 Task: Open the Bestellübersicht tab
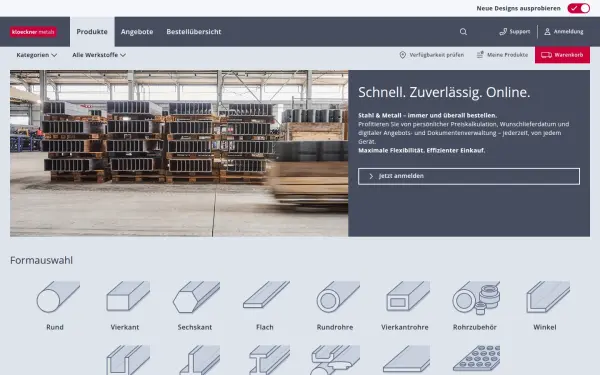pos(194,32)
